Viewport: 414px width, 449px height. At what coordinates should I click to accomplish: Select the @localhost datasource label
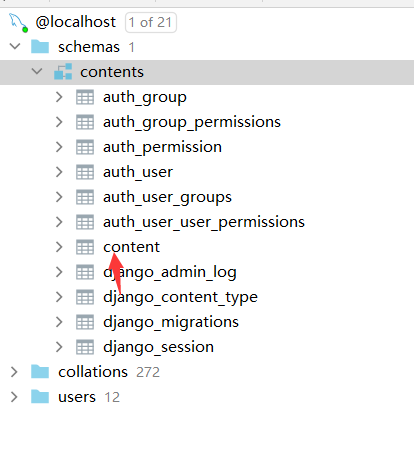click(76, 22)
